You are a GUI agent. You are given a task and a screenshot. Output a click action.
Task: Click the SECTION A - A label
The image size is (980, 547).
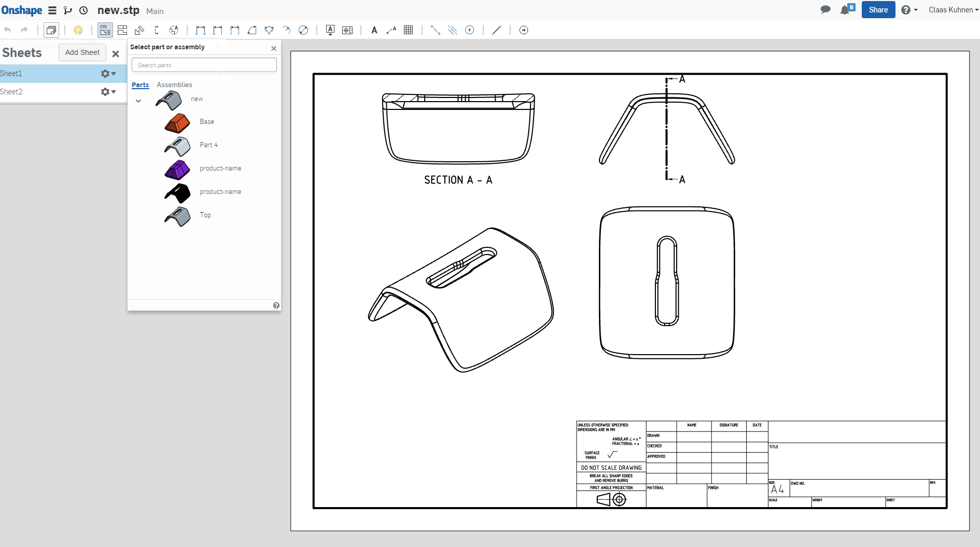(x=458, y=180)
